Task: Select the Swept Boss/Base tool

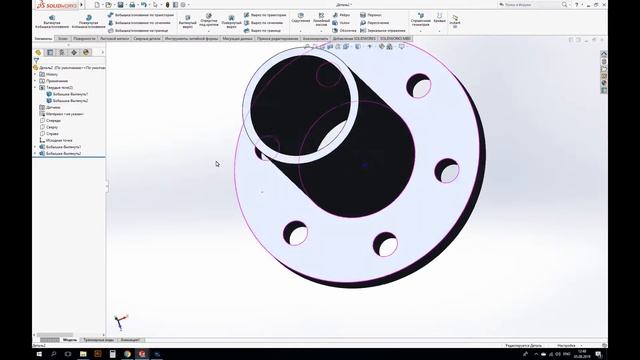Action: pyautogui.click(x=141, y=15)
